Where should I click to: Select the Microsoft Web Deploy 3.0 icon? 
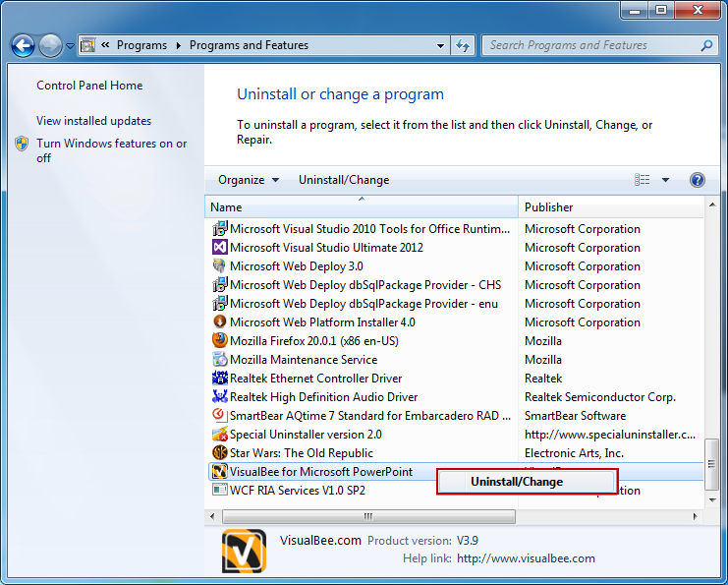coord(220,265)
